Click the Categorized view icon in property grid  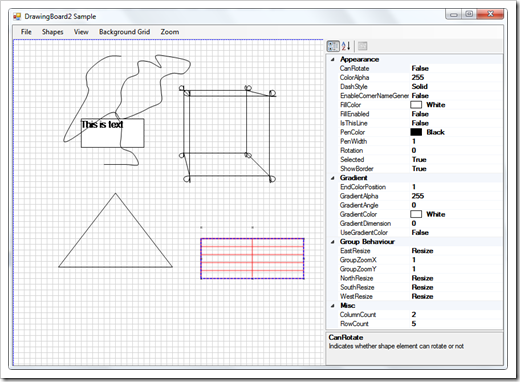pyautogui.click(x=333, y=46)
